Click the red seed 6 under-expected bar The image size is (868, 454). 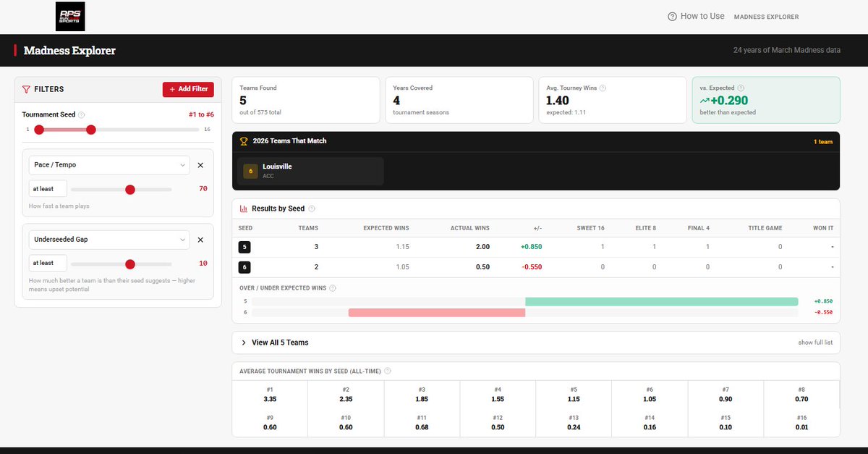pyautogui.click(x=437, y=313)
